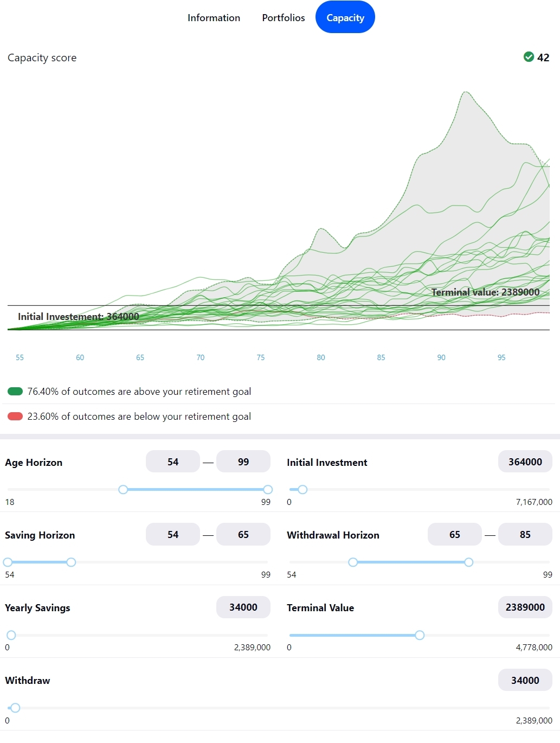The width and height of the screenshot is (560, 743).
Task: Click the Withdrawal Horizon left slider handle
Action: 353,562
